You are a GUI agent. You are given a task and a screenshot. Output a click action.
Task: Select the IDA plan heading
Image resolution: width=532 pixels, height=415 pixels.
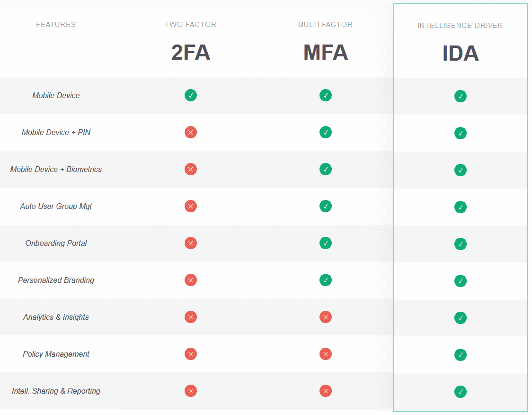pyautogui.click(x=461, y=54)
